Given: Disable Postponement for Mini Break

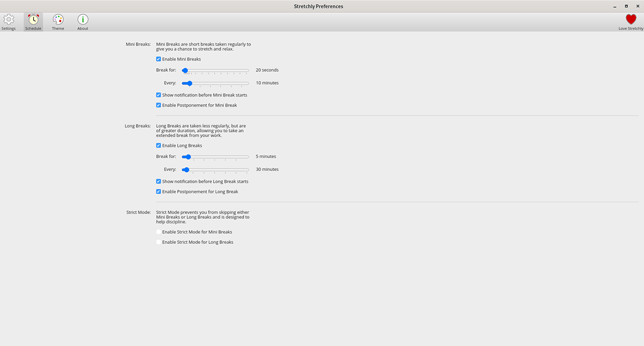Looking at the screenshot, I should click(x=158, y=105).
